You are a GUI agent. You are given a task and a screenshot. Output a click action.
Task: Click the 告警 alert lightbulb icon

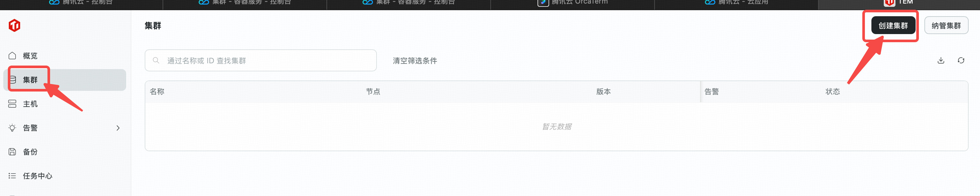(x=12, y=128)
